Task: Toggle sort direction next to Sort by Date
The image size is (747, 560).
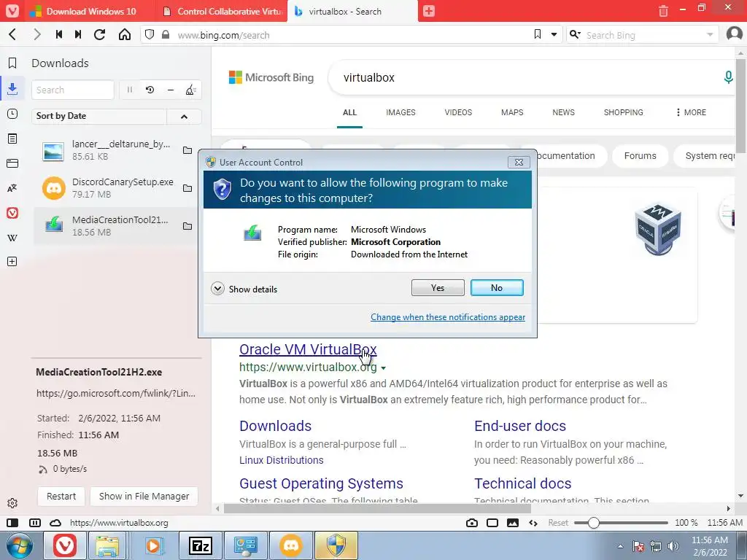Action: [184, 116]
